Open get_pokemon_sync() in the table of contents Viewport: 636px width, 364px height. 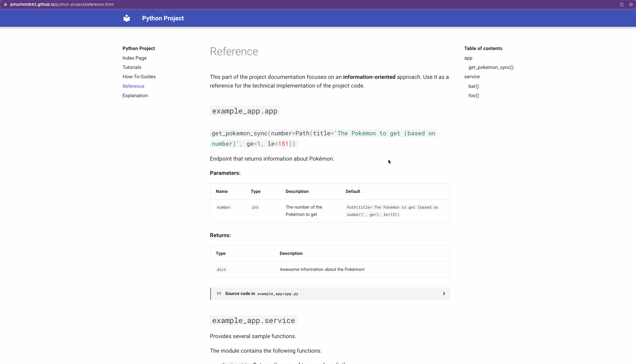(491, 67)
